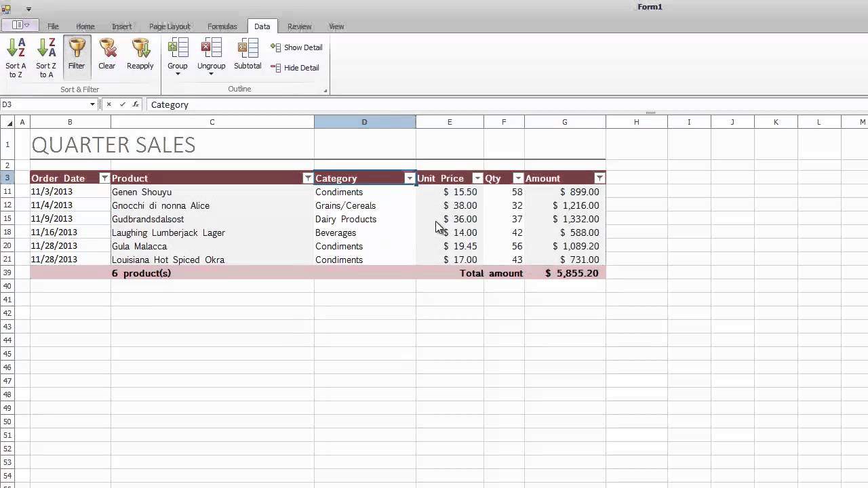Viewport: 868px width, 488px height.
Task: Click Hide Detail in Outline group
Action: click(295, 68)
